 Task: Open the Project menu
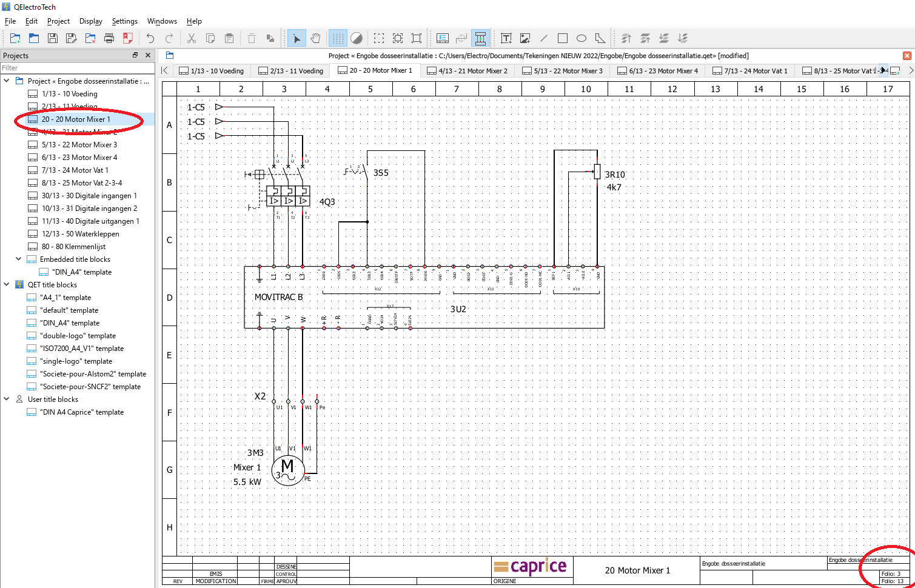(x=58, y=21)
